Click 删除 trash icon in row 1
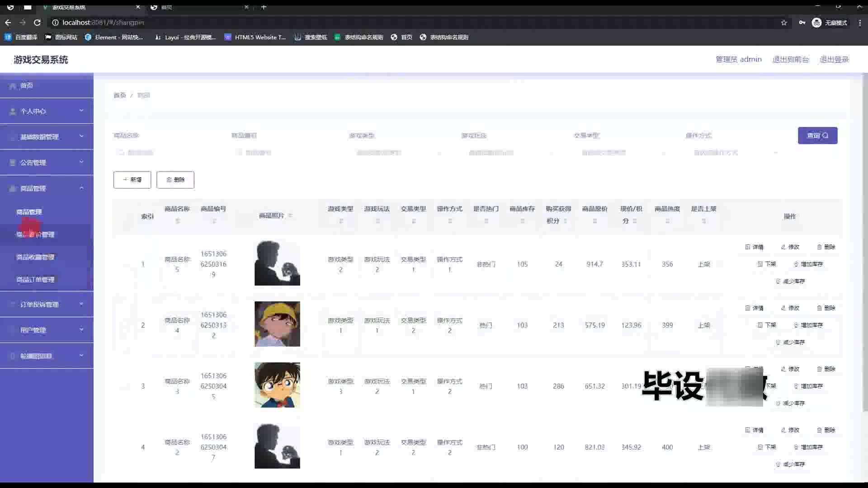This screenshot has width=868, height=488. [820, 247]
